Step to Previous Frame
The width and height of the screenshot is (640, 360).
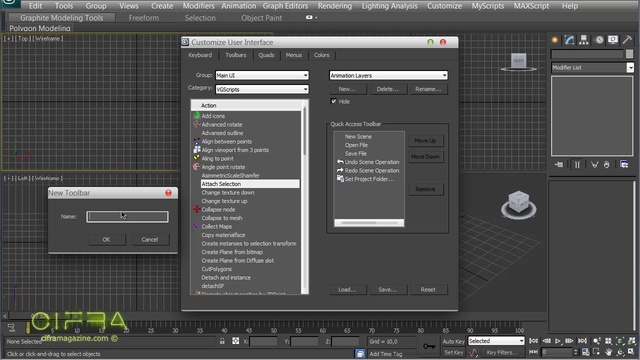click(x=547, y=341)
